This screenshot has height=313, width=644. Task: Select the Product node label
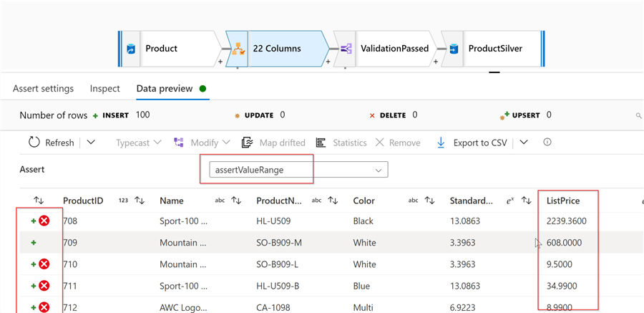162,49
